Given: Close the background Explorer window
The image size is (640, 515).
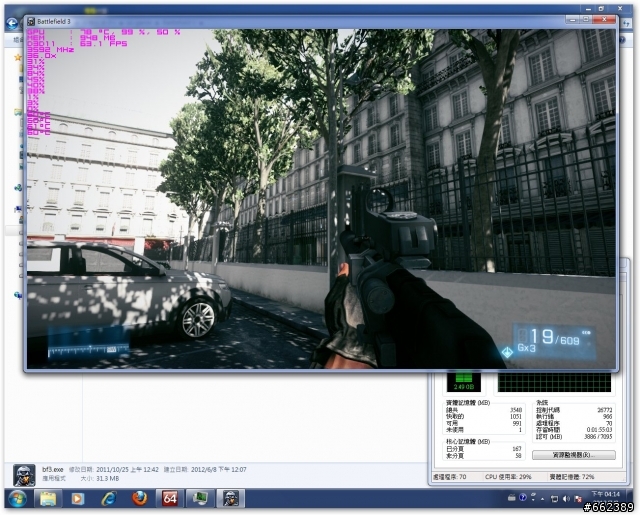Looking at the screenshot, I should [620, 9].
